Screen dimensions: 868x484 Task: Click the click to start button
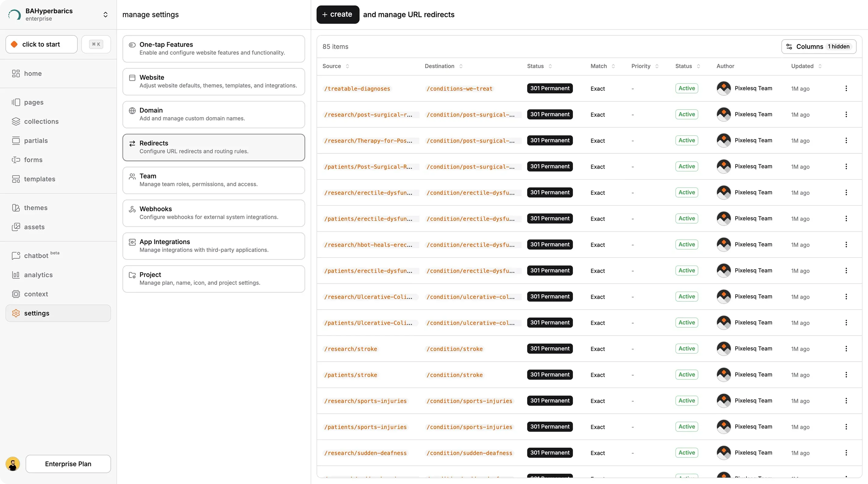(41, 44)
